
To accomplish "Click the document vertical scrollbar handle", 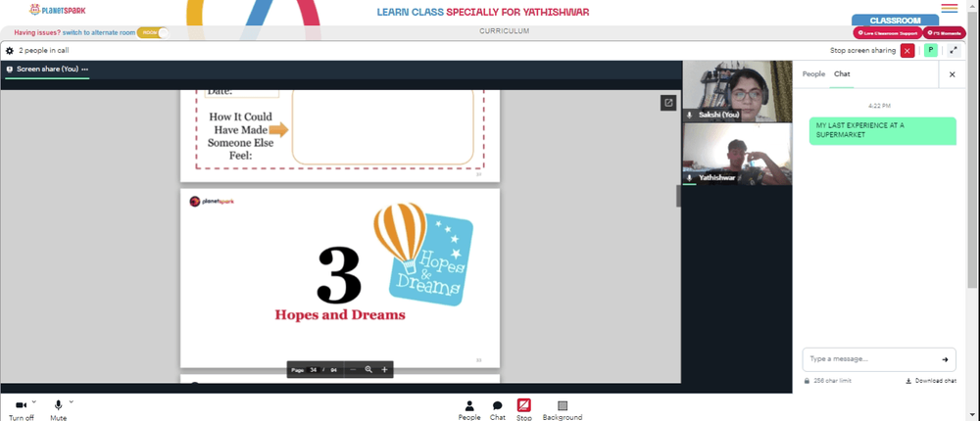I will pyautogui.click(x=678, y=196).
